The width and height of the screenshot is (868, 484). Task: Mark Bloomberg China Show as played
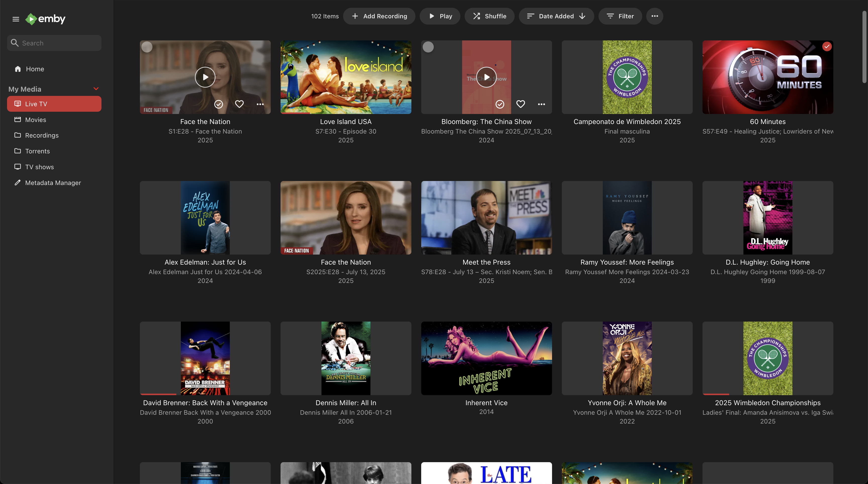tap(500, 104)
